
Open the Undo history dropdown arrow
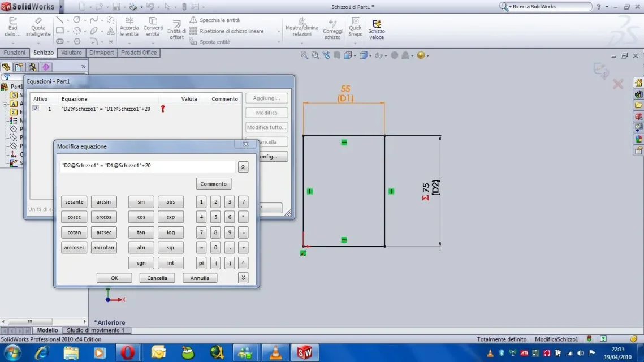pos(158,7)
